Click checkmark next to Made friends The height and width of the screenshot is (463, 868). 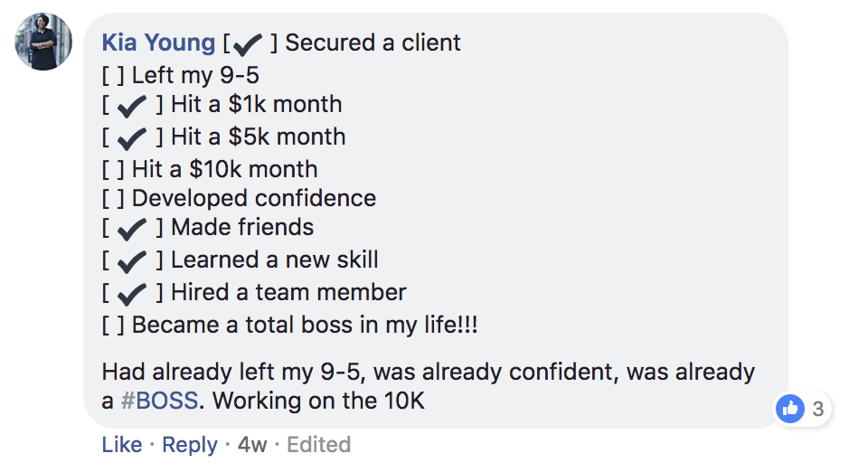(133, 229)
